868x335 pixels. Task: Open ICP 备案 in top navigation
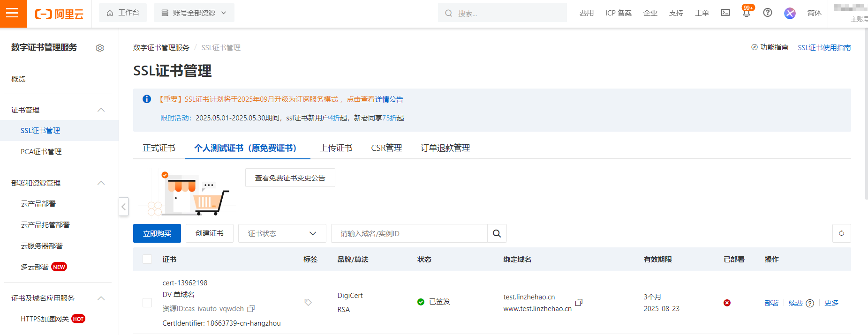(x=619, y=13)
